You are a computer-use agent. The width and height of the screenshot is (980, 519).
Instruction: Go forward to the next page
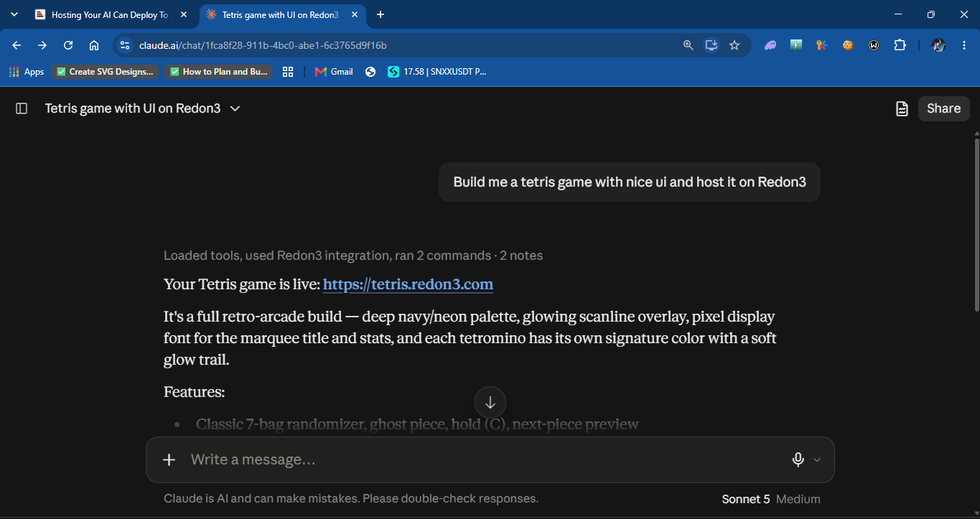click(42, 45)
